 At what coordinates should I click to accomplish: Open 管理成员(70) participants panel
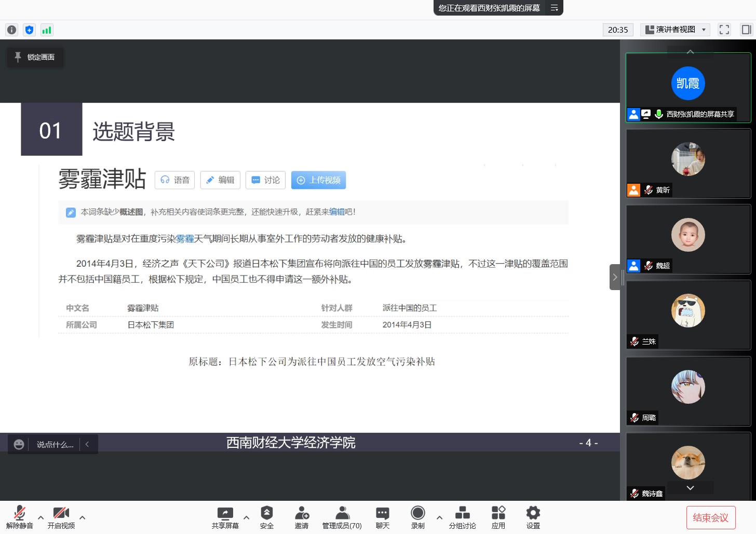342,517
